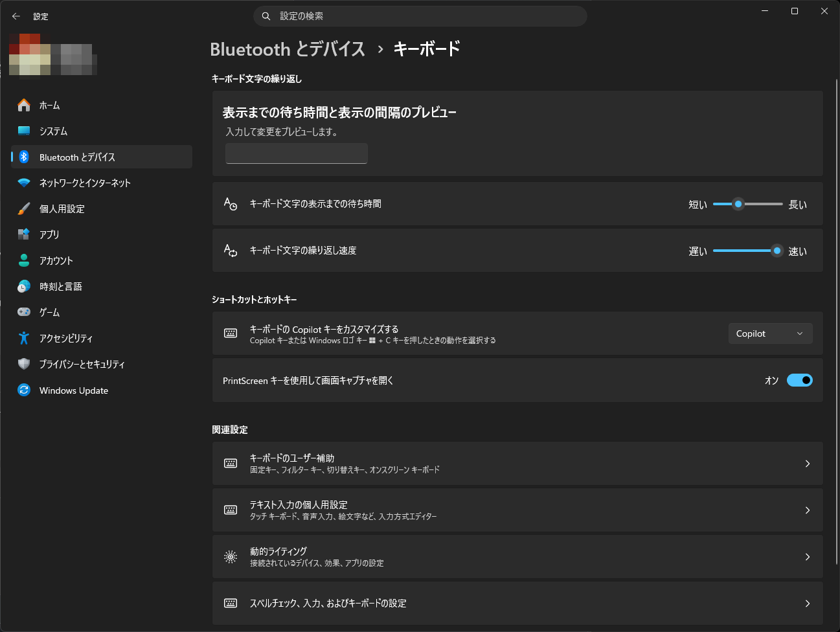Click the ゲーム controller icon
Image resolution: width=840 pixels, height=632 pixels.
[24, 312]
